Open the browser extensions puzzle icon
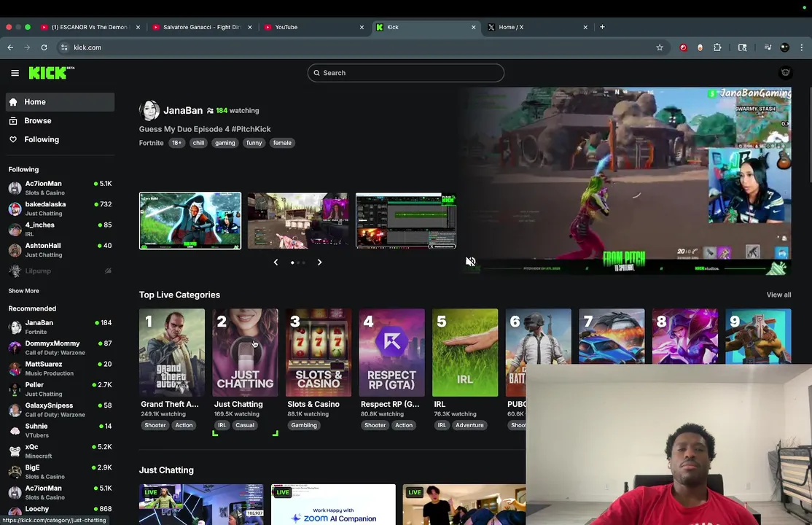 717,47
